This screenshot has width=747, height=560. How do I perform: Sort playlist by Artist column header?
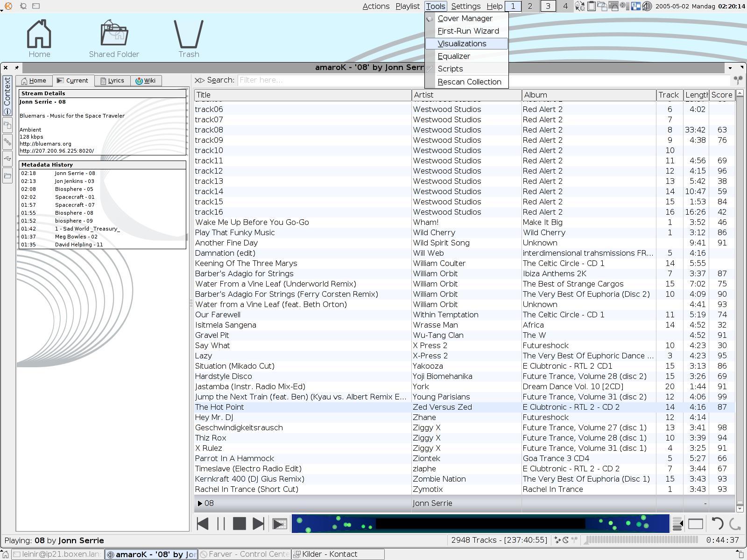click(466, 95)
